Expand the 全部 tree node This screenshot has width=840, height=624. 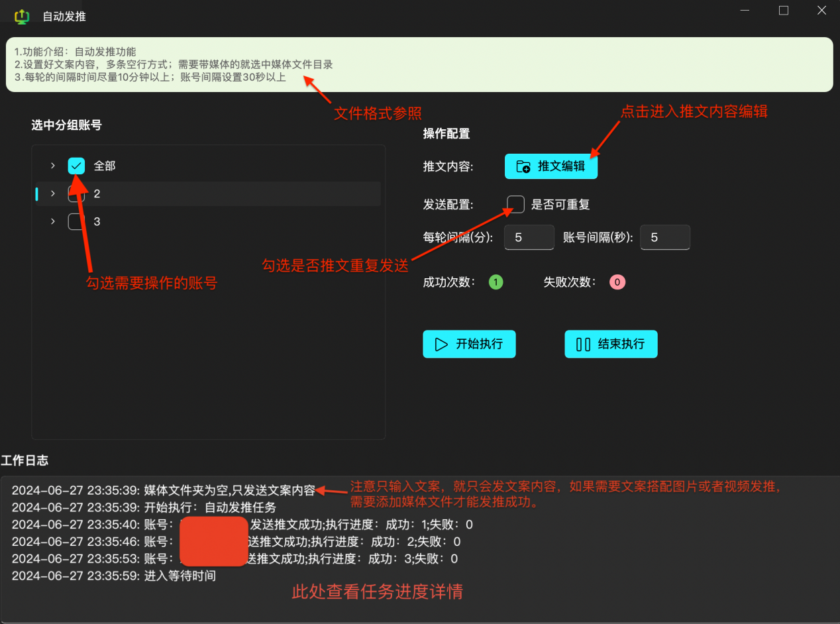[53, 166]
